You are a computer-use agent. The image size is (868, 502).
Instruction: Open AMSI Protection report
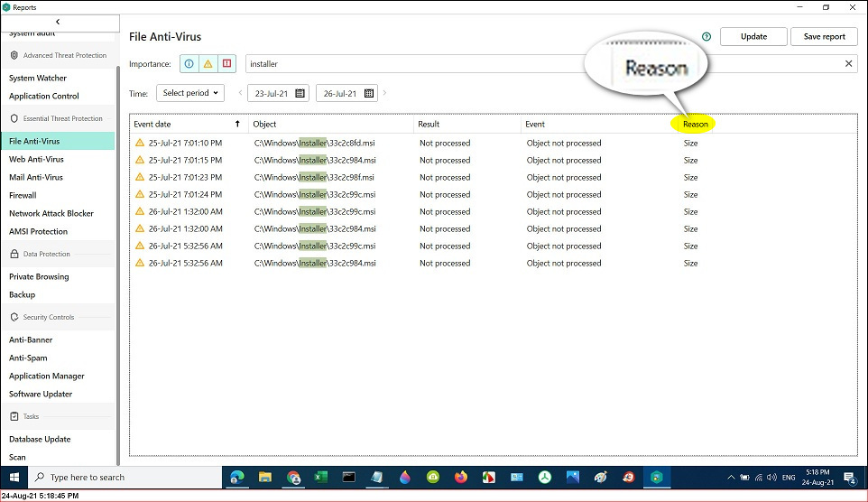click(x=38, y=232)
